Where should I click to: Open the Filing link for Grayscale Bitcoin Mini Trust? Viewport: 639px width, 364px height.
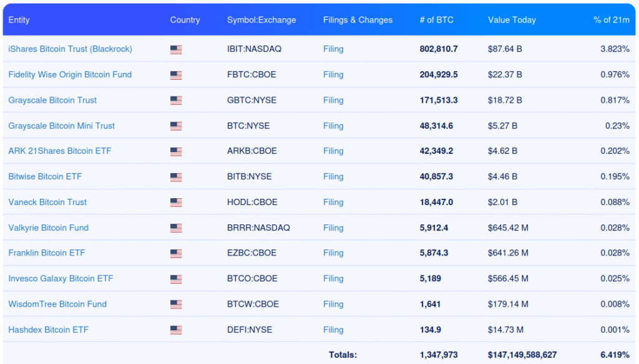333,125
